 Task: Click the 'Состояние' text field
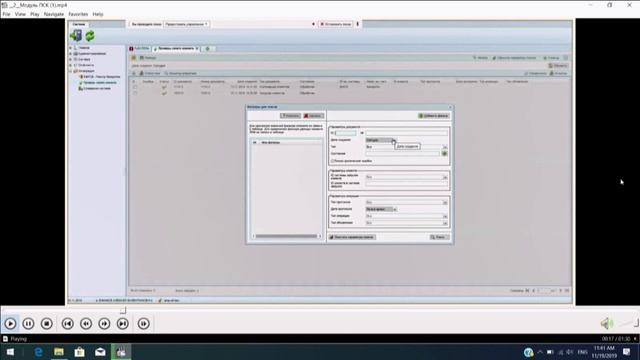(x=403, y=153)
